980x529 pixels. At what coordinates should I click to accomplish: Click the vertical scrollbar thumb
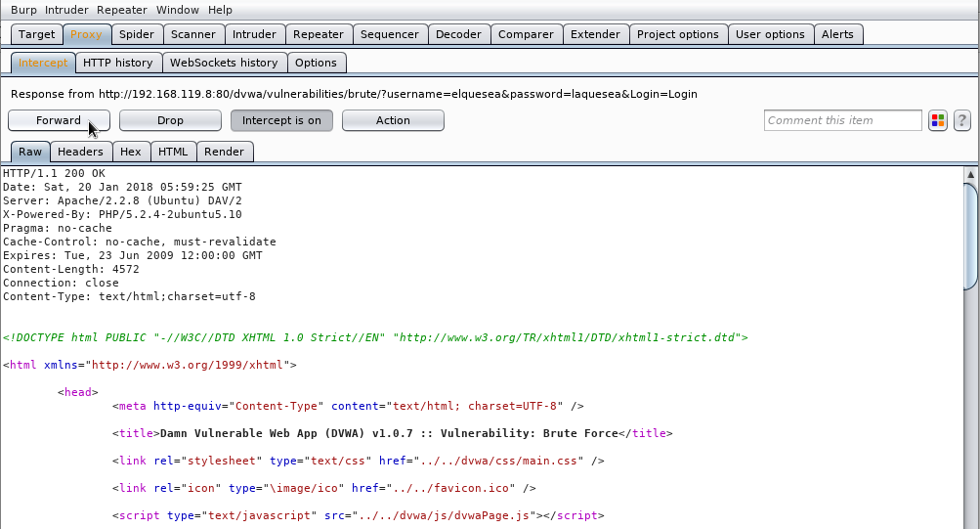(972, 236)
